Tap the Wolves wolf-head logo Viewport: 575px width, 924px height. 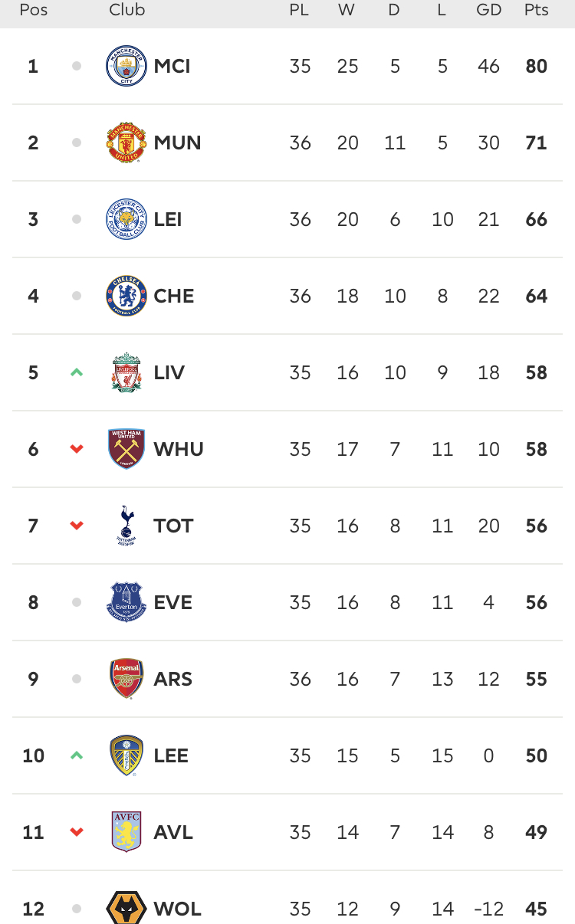(x=127, y=908)
